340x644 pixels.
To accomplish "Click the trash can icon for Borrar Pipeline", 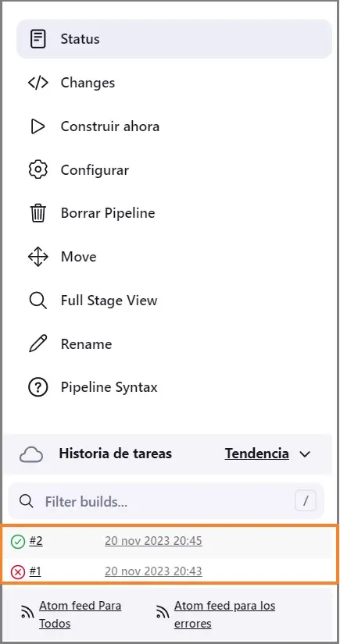I will point(38,213).
